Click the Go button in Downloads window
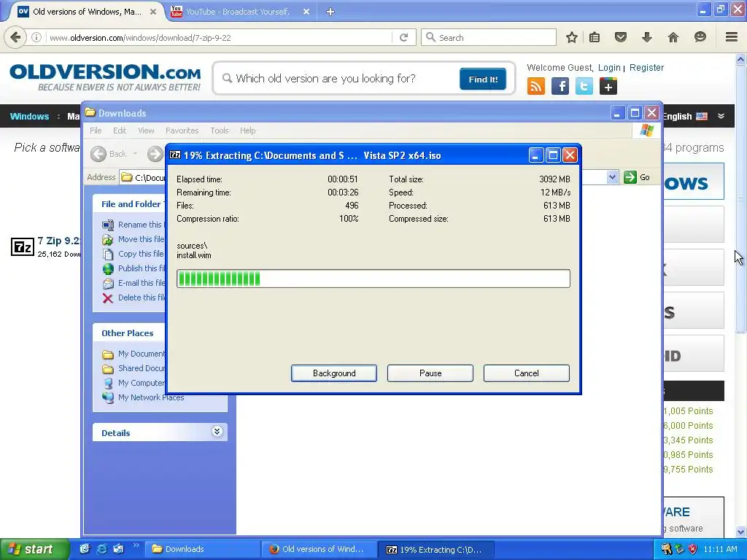The width and height of the screenshot is (747, 560). [x=637, y=177]
